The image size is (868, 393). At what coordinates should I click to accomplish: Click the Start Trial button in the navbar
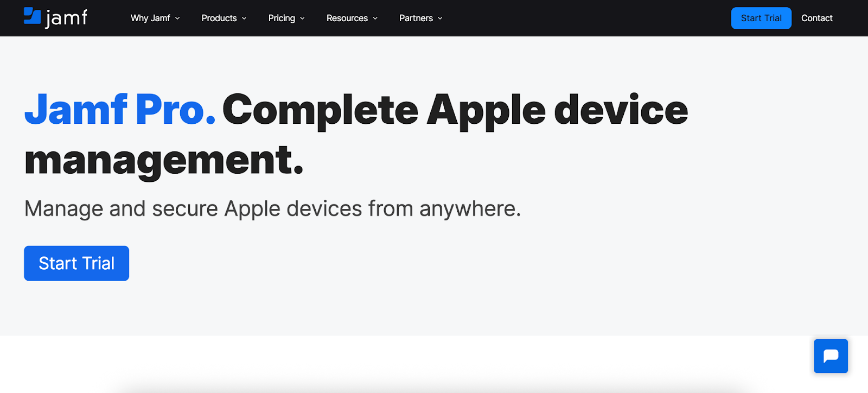pos(761,18)
